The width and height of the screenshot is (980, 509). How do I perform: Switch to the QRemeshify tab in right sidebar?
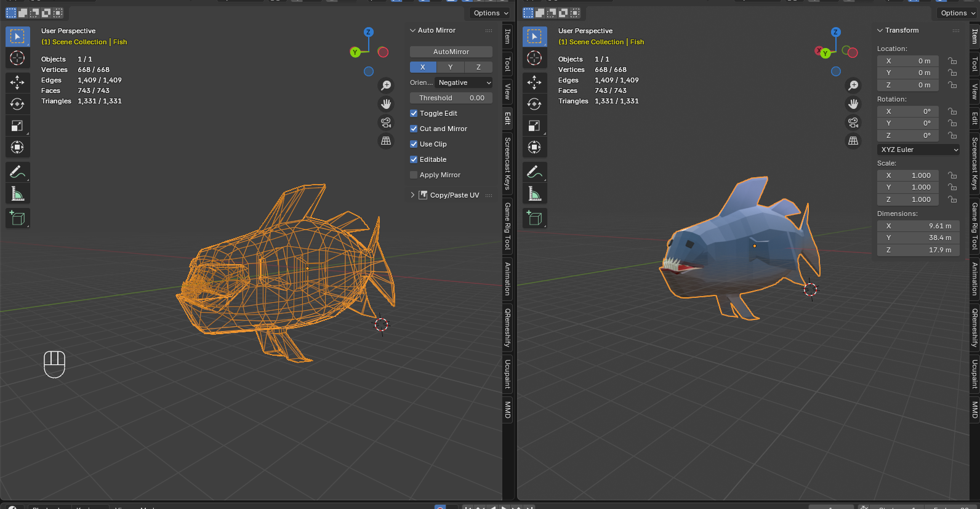(x=974, y=328)
